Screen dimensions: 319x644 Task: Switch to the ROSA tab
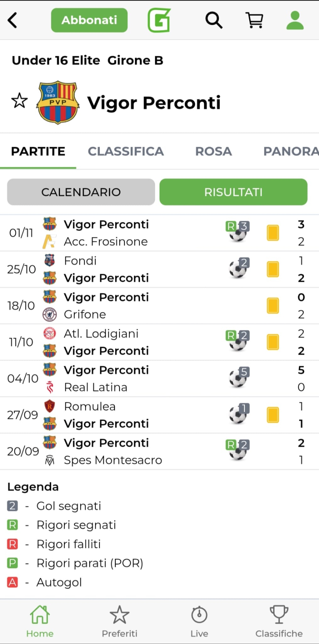(x=213, y=151)
